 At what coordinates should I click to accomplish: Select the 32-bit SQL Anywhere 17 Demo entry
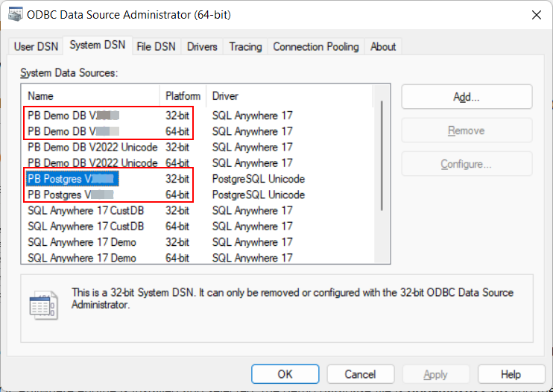point(82,242)
